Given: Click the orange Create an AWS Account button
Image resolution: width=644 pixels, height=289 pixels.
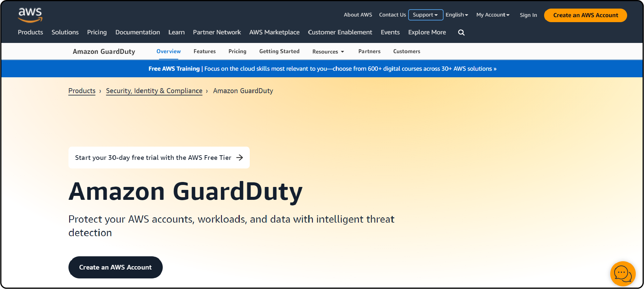Looking at the screenshot, I should pyautogui.click(x=585, y=15).
